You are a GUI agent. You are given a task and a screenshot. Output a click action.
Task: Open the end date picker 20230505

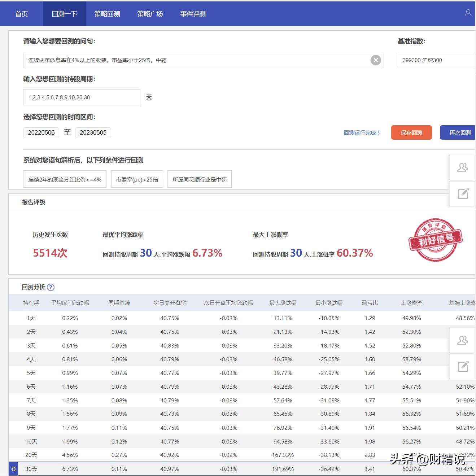pos(93,132)
